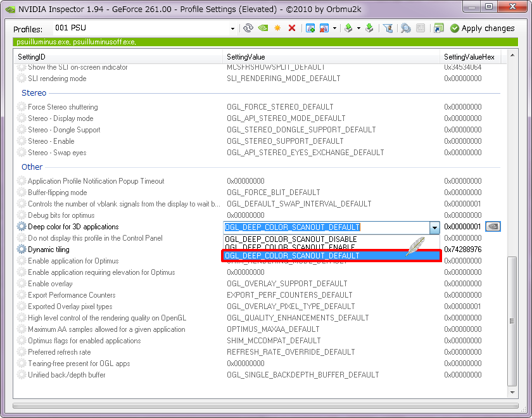
Task: Open the arrow menu beside the export icon
Action: (x=358, y=28)
